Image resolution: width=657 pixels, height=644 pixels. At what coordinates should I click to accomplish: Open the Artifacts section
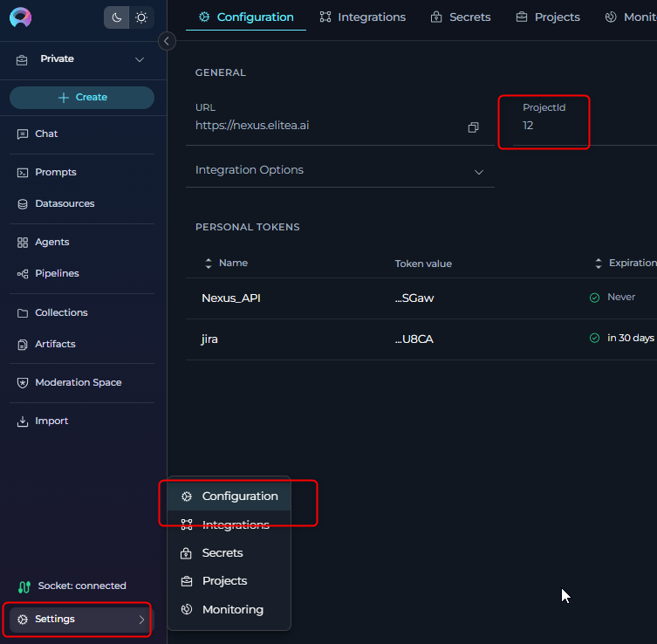point(54,344)
